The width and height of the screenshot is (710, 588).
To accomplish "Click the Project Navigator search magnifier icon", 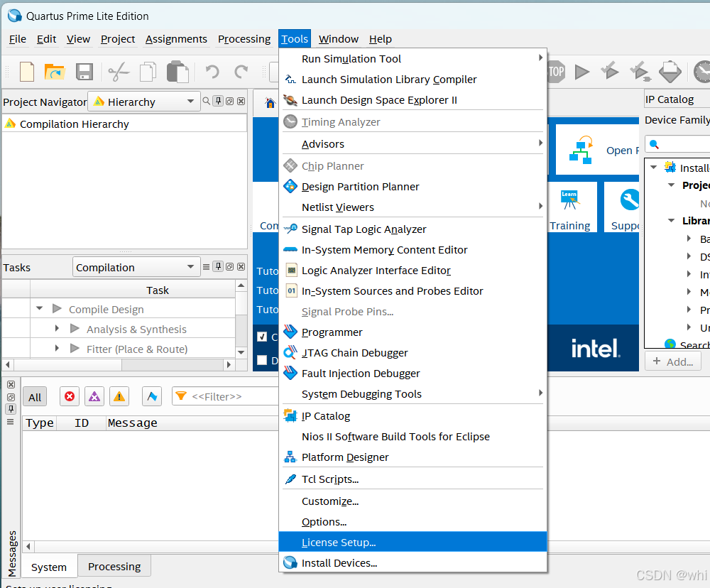I will click(207, 101).
